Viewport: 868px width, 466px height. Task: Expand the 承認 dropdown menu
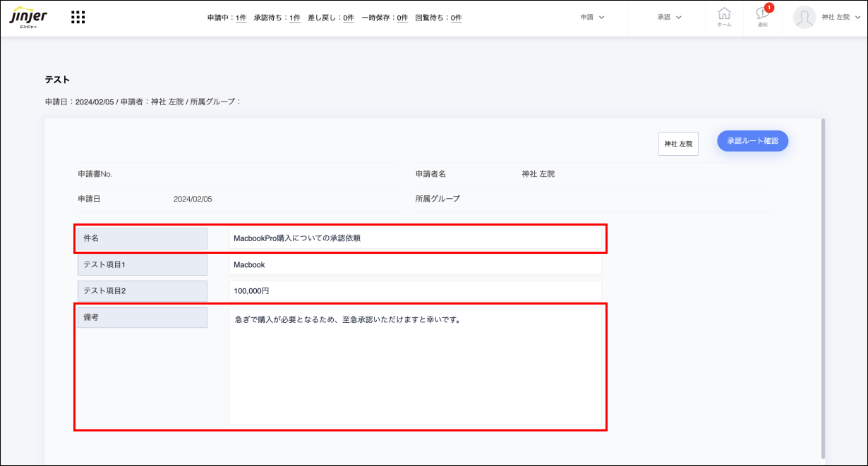(x=669, y=18)
